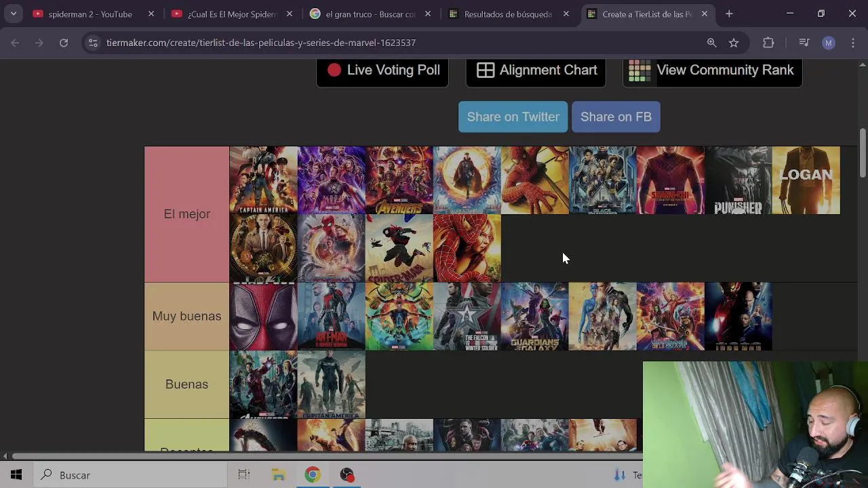This screenshot has height=488, width=868.
Task: Select the Punisher poster
Action: click(738, 180)
